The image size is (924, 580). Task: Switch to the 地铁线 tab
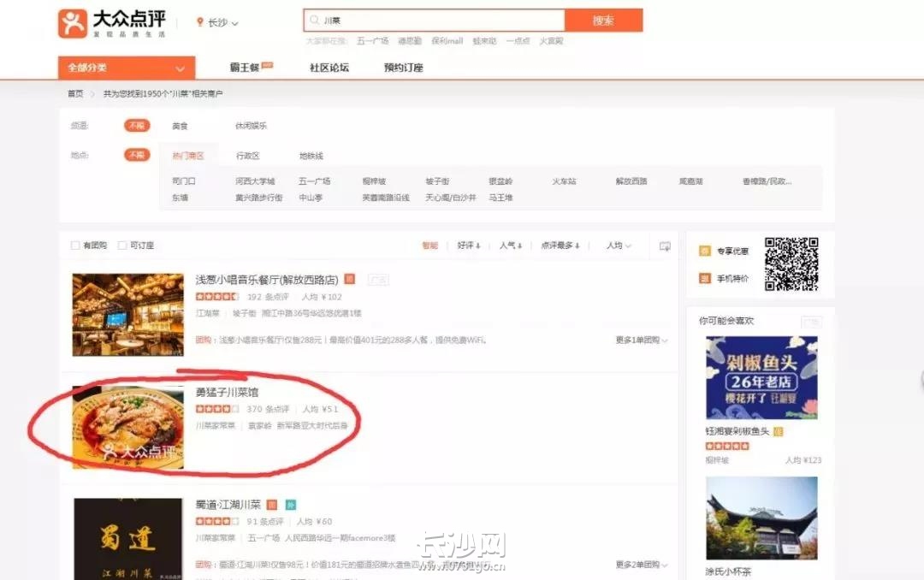click(x=311, y=156)
